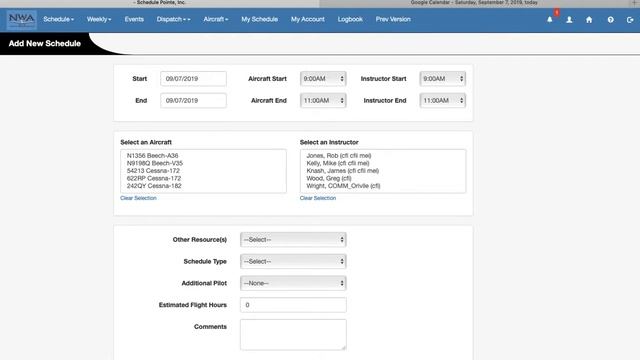
Task: Open the Schedule menu
Action: [x=58, y=19]
